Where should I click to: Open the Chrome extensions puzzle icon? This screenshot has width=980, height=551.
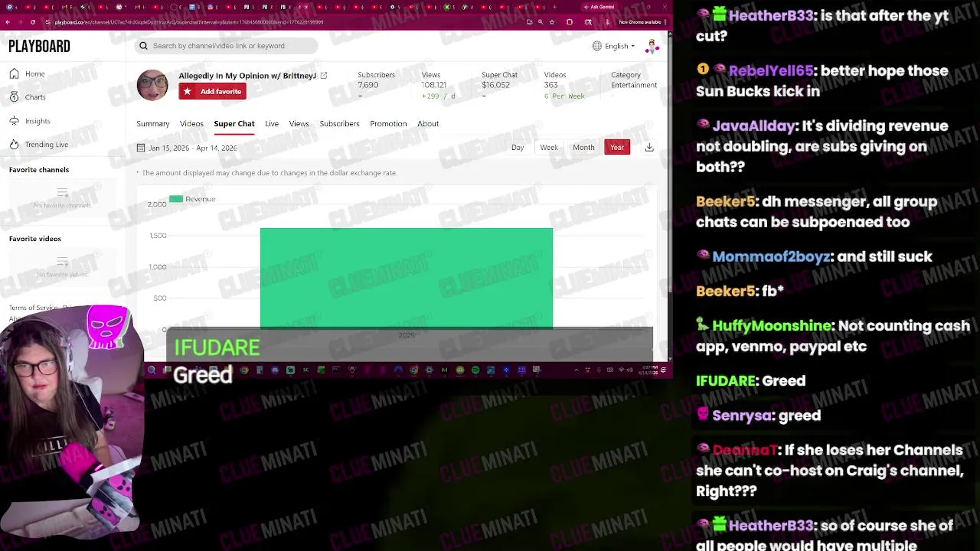point(570,22)
